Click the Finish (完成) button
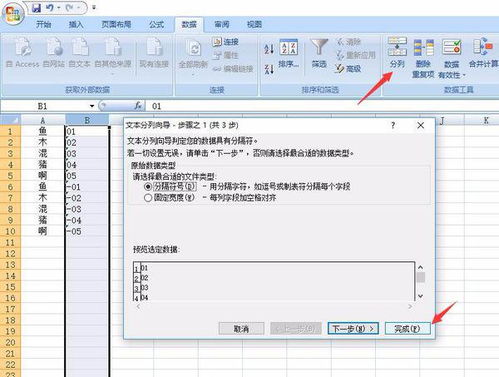Screen dimensions: 499x377 tap(408, 329)
